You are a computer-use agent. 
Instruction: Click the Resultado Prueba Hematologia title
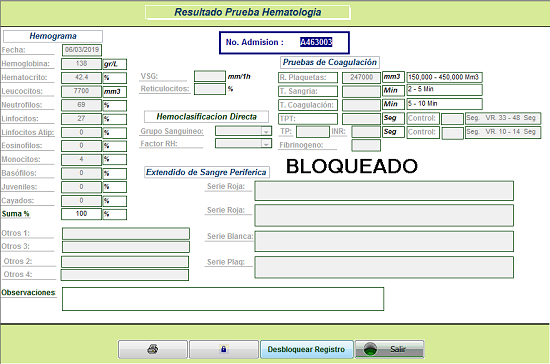click(248, 12)
